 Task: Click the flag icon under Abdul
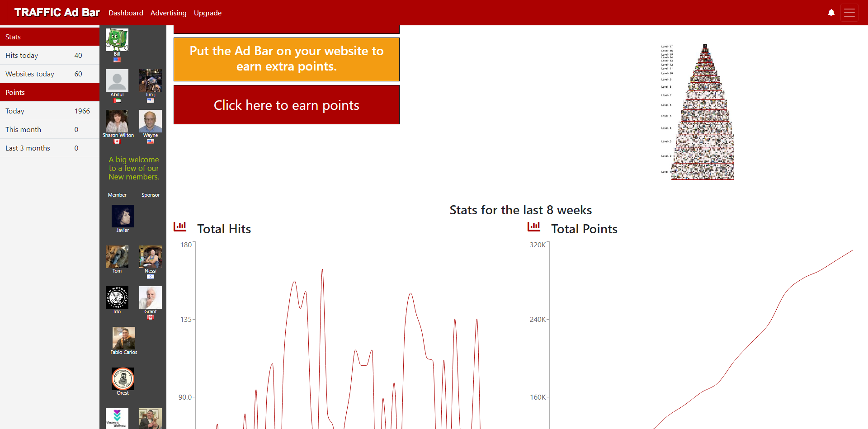click(x=117, y=100)
